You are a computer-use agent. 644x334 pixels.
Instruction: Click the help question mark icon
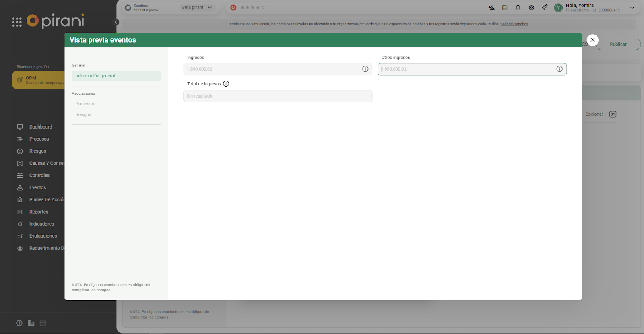19,323
